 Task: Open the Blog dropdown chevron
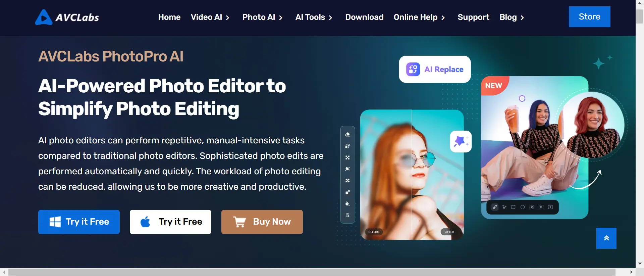coord(522,17)
